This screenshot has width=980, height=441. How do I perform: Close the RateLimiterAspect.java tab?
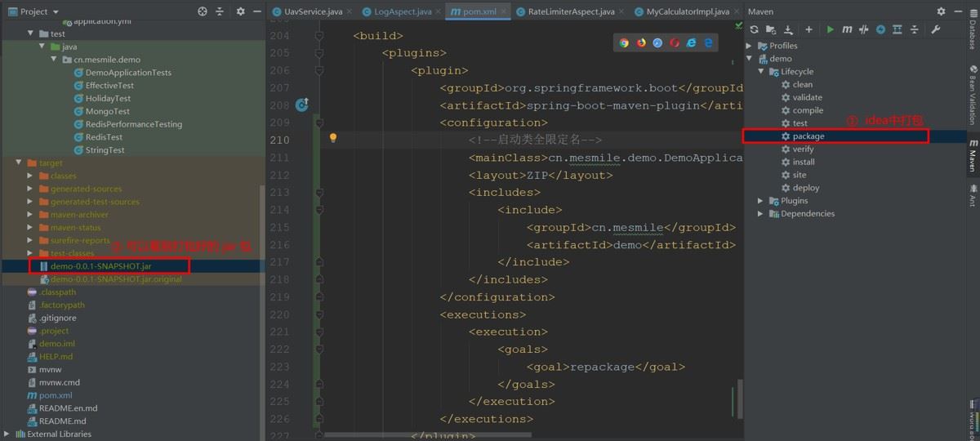621,11
